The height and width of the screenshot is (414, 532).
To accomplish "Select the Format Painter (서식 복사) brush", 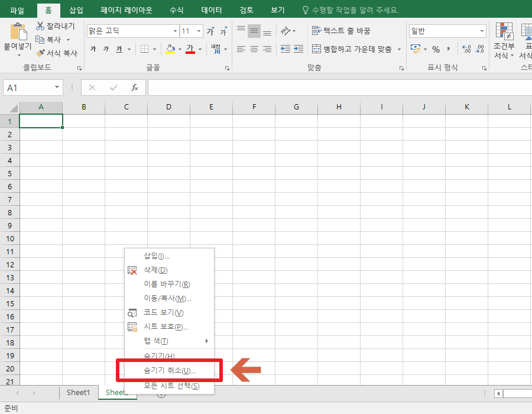I will (40, 53).
